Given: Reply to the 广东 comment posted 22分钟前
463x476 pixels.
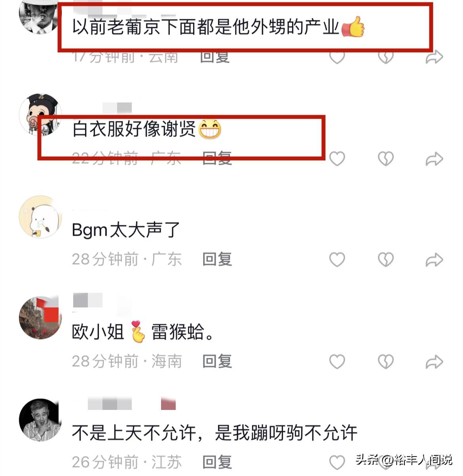Looking at the screenshot, I should click(217, 158).
